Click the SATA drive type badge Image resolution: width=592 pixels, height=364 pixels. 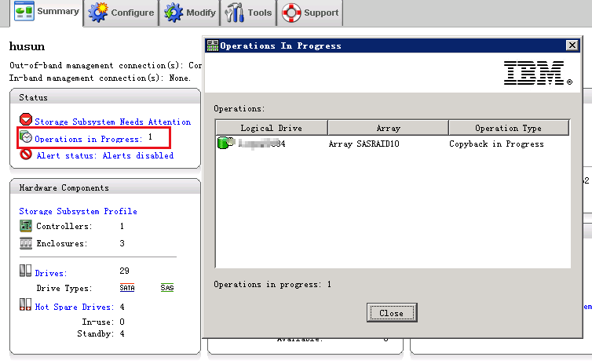pyautogui.click(x=127, y=288)
